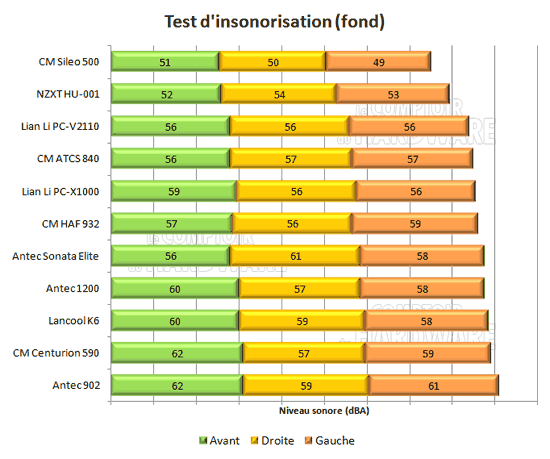550x459 pixels.
Task: Select Antec Sonata Elite yellow bar 61
Action: point(295,256)
